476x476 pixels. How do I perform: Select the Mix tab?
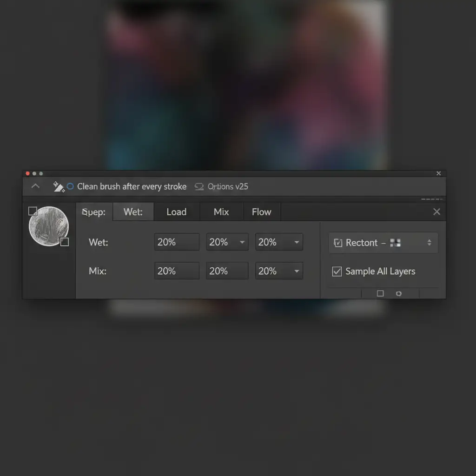(x=221, y=212)
